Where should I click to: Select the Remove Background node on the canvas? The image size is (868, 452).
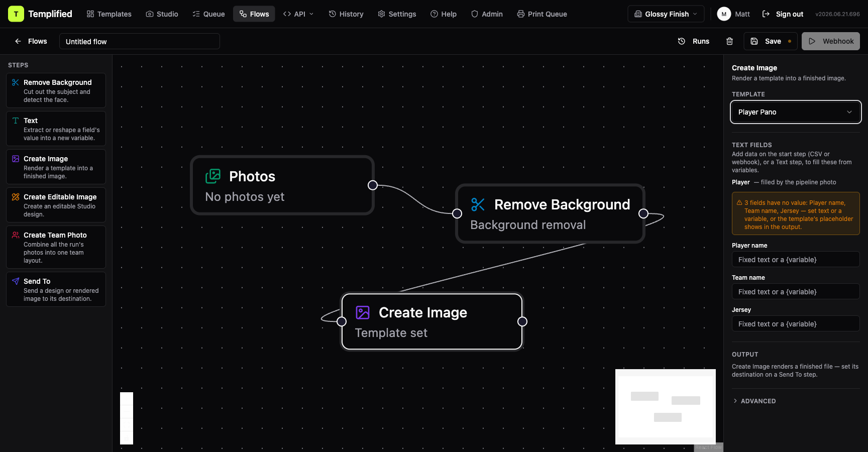point(550,213)
